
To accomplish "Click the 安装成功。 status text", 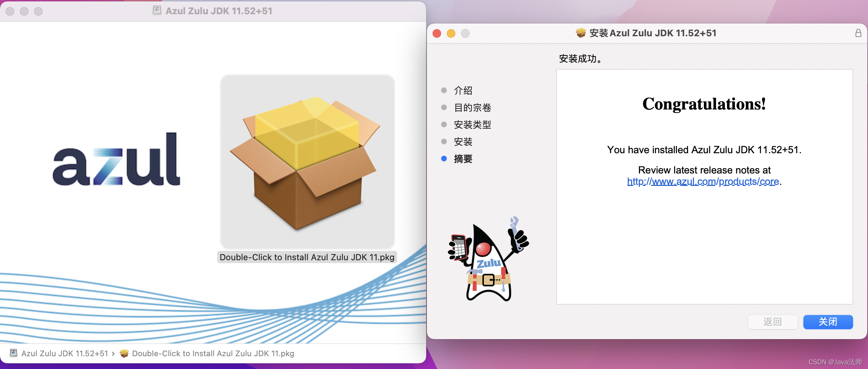I will pyautogui.click(x=580, y=59).
